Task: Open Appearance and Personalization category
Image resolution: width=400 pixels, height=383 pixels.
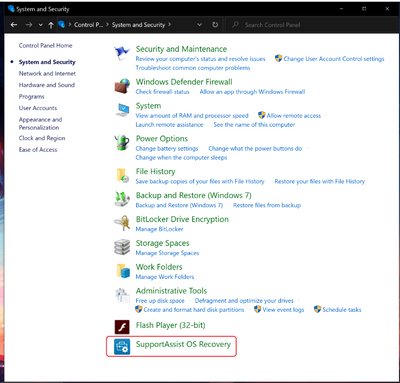Action: click(40, 123)
